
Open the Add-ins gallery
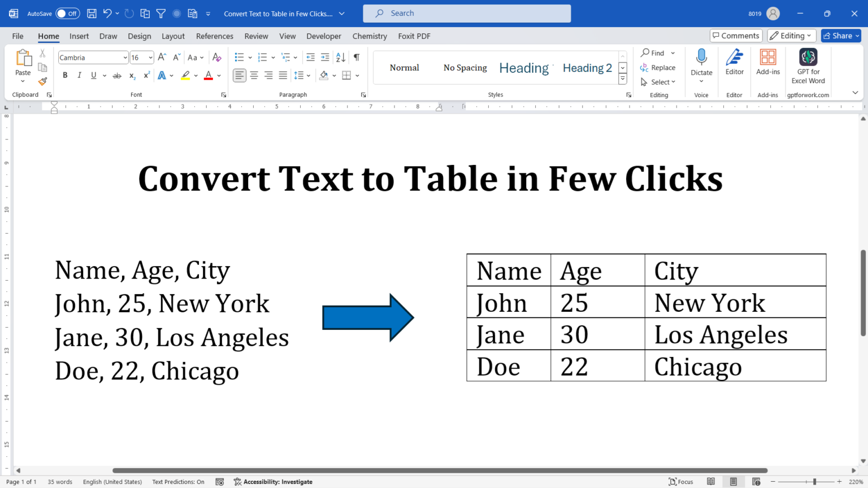pyautogui.click(x=767, y=62)
